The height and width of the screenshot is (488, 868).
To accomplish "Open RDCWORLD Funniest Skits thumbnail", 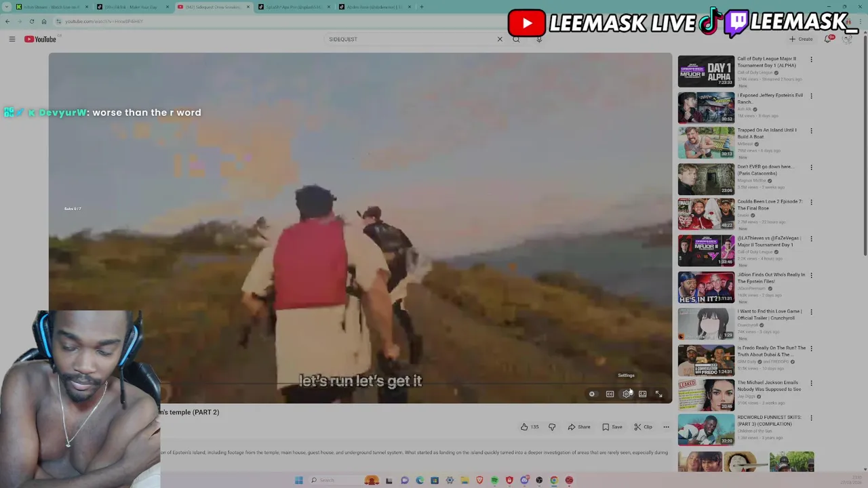I will coord(706,430).
